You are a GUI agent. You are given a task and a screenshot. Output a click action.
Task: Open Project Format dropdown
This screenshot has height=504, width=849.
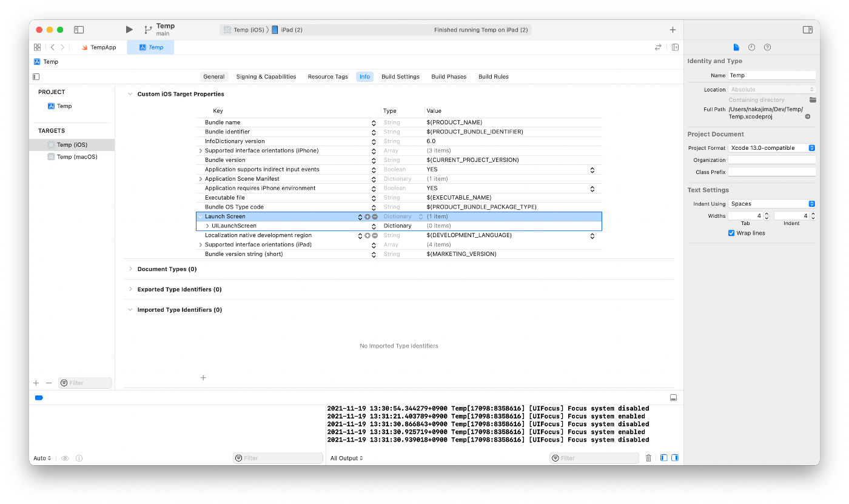pyautogui.click(x=772, y=148)
